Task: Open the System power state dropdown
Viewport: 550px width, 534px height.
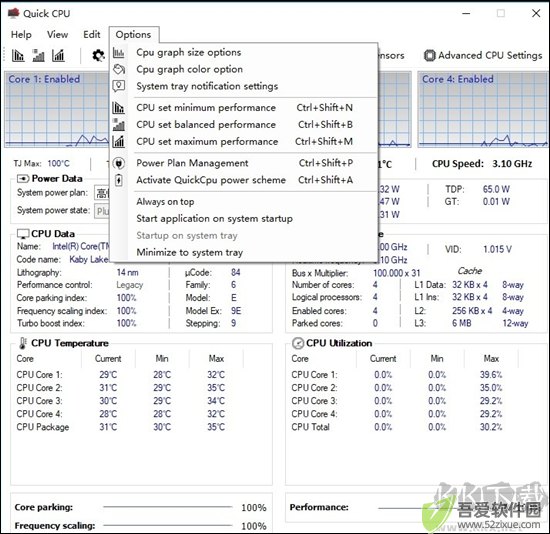Action: 102,211
